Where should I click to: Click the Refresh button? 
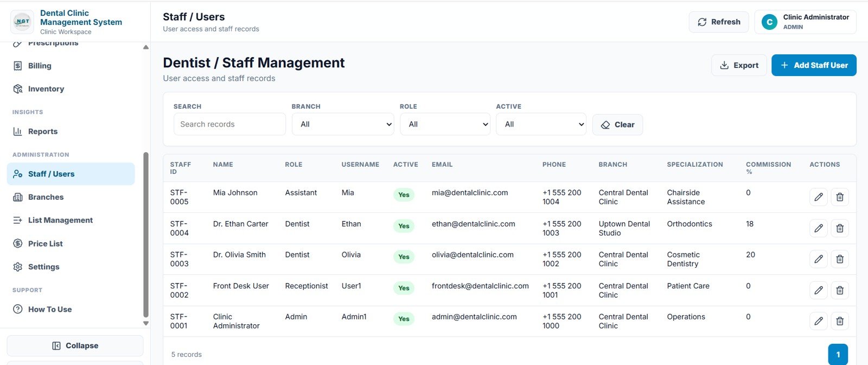[x=719, y=22]
